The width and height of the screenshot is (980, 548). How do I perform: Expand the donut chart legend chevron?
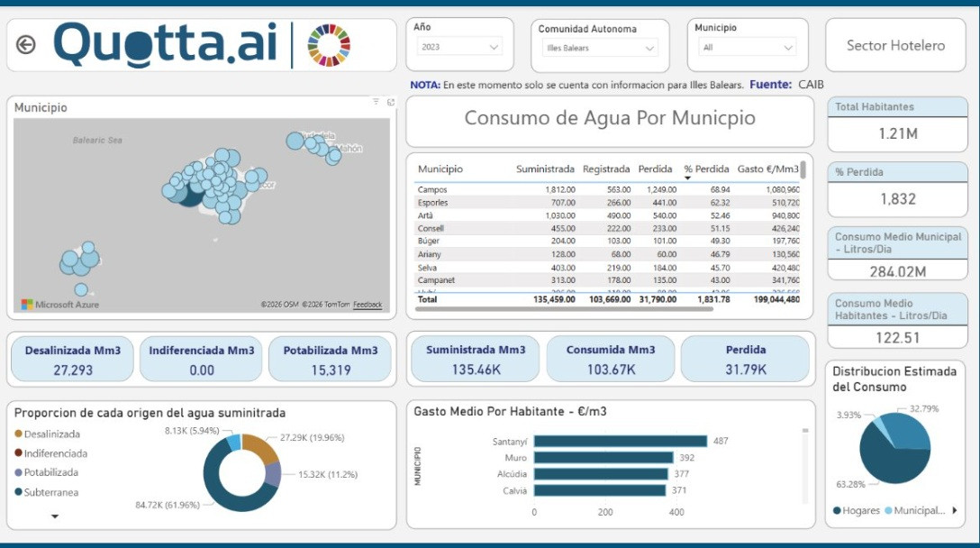click(x=54, y=516)
